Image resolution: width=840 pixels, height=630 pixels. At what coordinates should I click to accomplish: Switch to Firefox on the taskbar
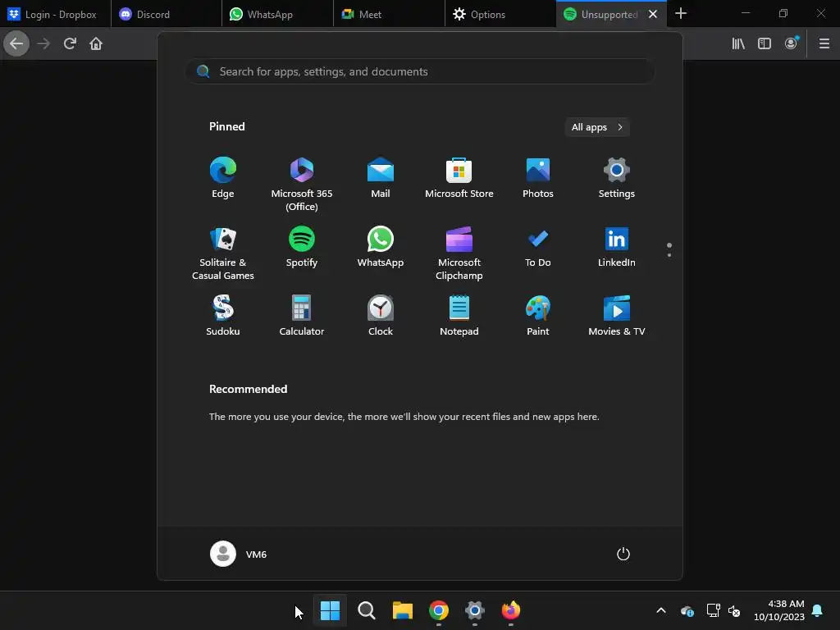coord(510,610)
